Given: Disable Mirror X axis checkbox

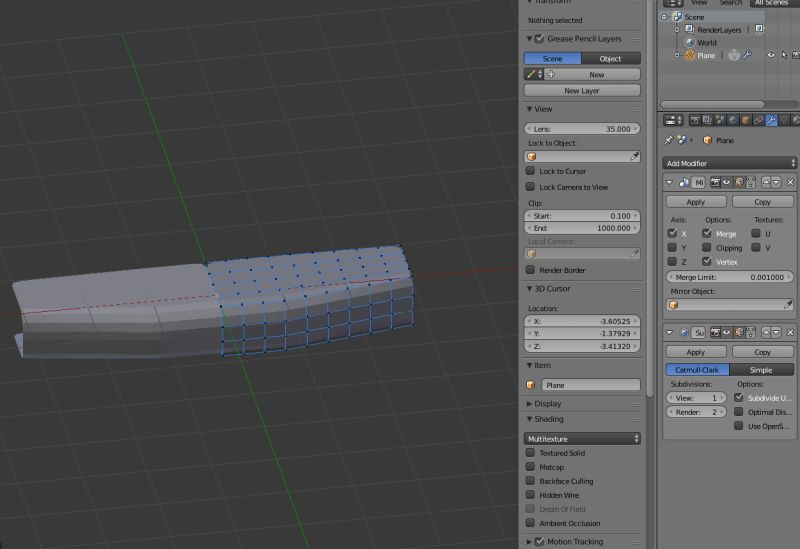Looking at the screenshot, I should coord(672,233).
